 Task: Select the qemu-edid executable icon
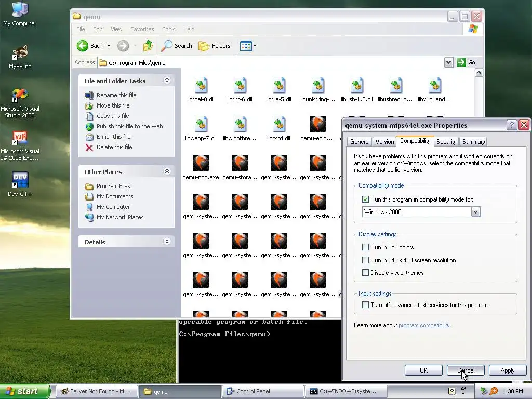click(317, 124)
